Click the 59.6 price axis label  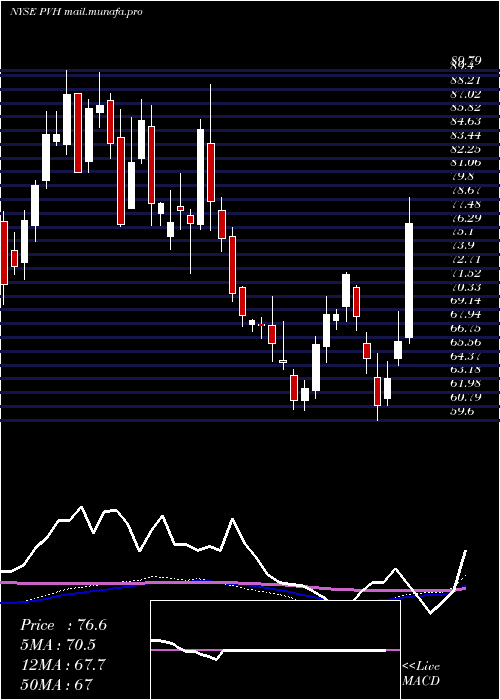pos(462,411)
